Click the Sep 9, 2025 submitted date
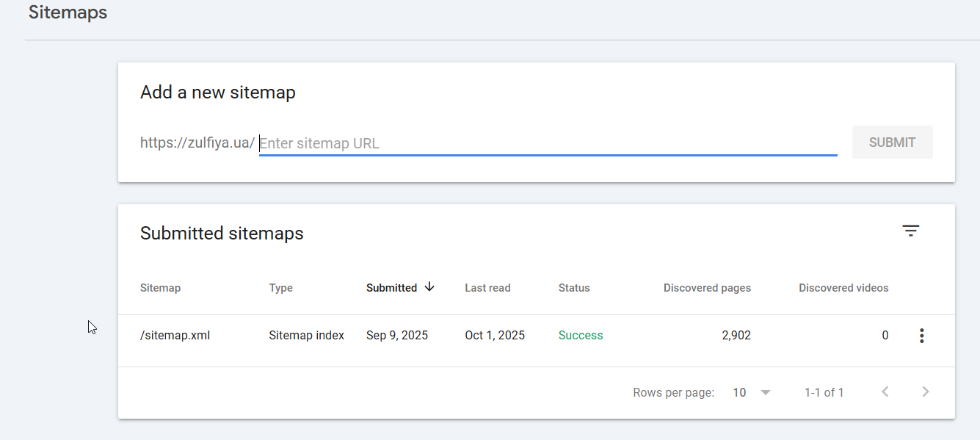The width and height of the screenshot is (980, 440). tap(397, 336)
